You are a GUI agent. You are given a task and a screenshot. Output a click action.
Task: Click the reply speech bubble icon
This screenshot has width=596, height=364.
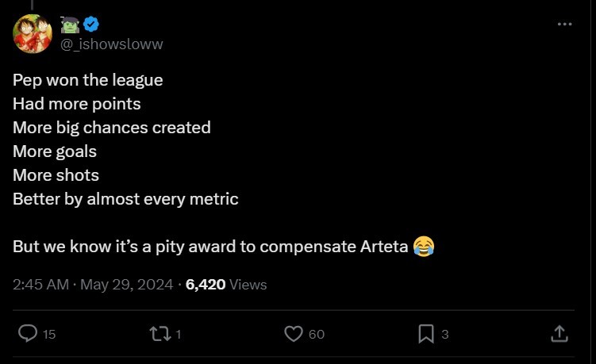pyautogui.click(x=28, y=334)
